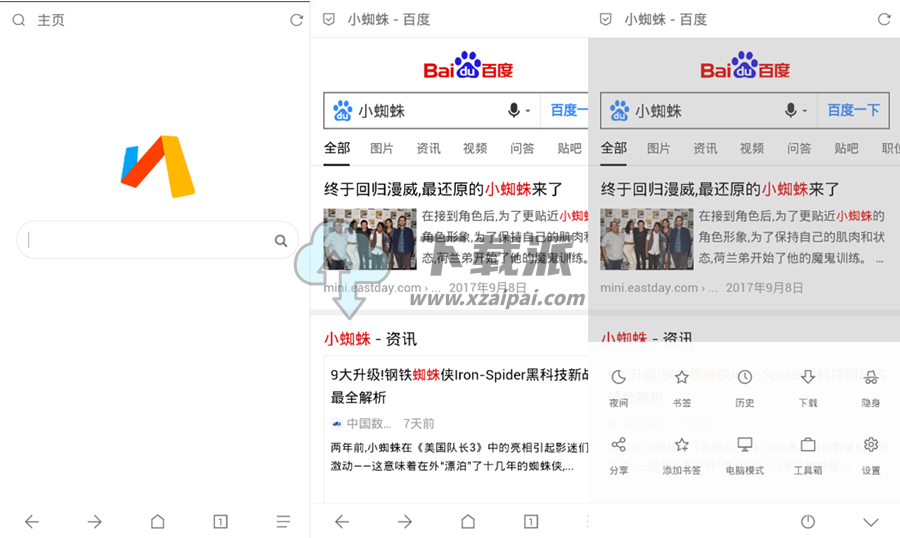The image size is (900, 538).
Task: Click the 百度一下 button in right screen
Action: (853, 110)
